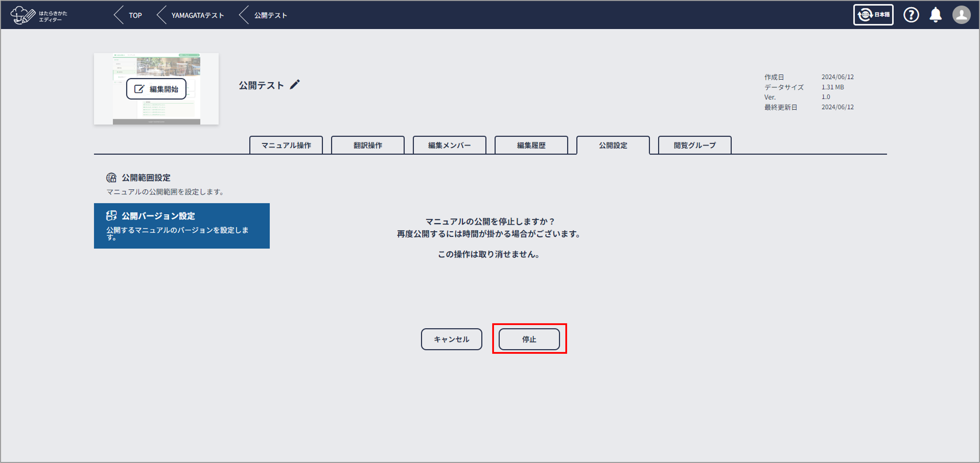Open the 編集メンバー tab

[x=449, y=145]
